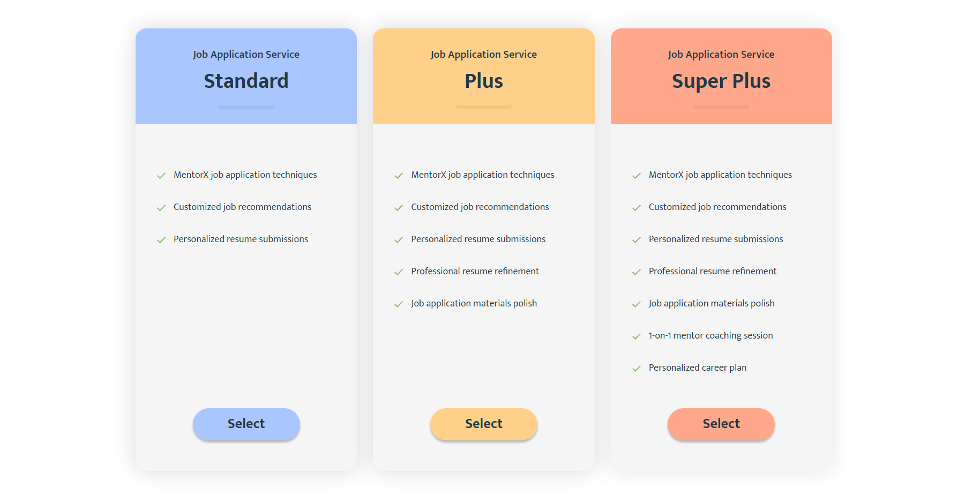Click the blue divider bar under Standard
Image resolution: width=980 pixels, height=495 pixels.
click(x=246, y=107)
